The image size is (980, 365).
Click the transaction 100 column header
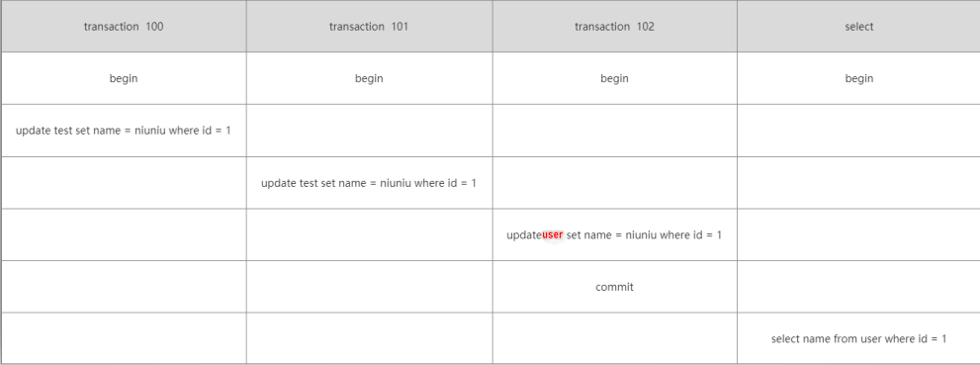124,27
